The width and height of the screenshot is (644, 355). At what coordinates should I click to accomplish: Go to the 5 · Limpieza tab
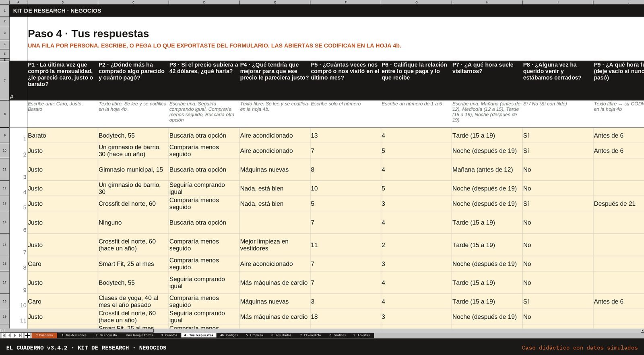click(x=254, y=335)
